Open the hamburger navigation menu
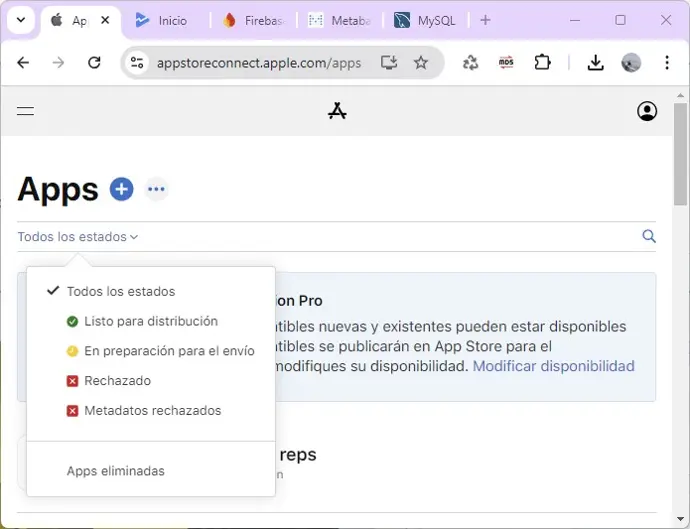Image resolution: width=690 pixels, height=529 pixels. click(x=26, y=111)
